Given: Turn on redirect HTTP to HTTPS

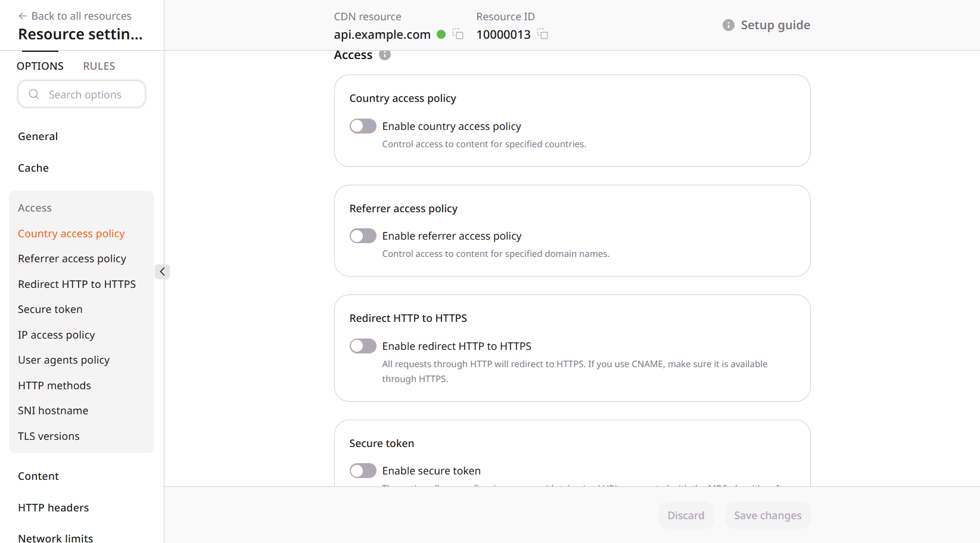Looking at the screenshot, I should pyautogui.click(x=363, y=346).
